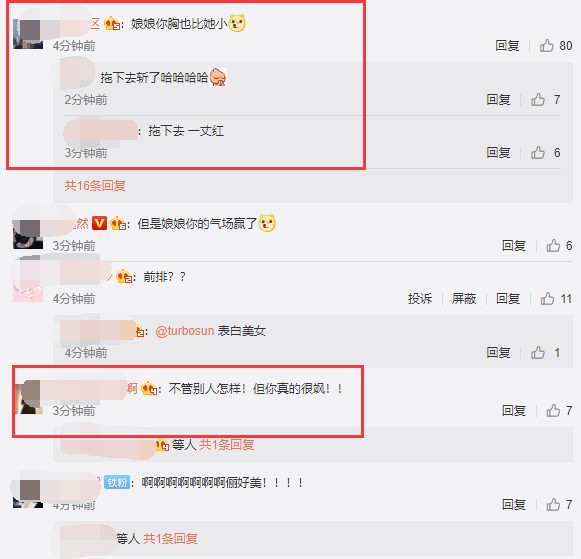Like the @turbosun 表白美女 reply
Screen dimensions: 581x559
coord(538,352)
